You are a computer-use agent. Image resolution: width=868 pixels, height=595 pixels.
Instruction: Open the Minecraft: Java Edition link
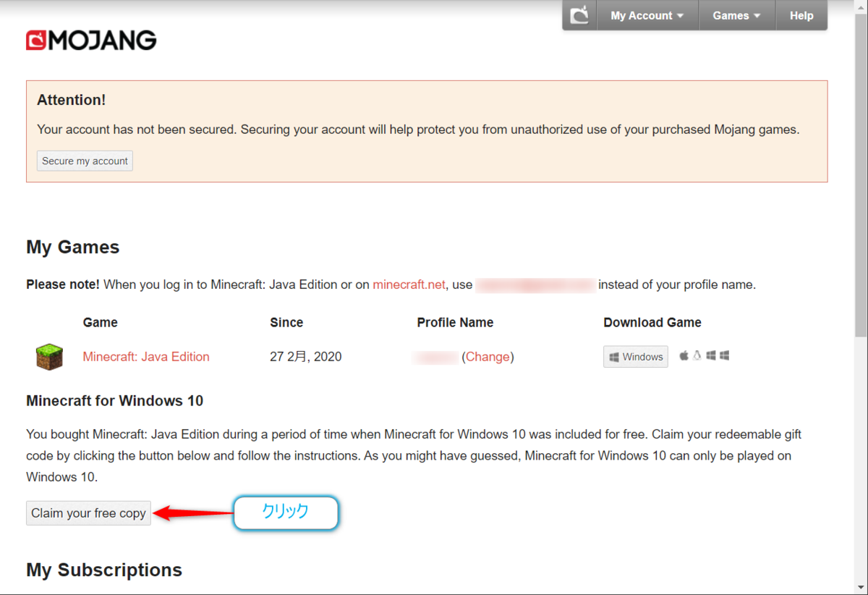(x=146, y=357)
